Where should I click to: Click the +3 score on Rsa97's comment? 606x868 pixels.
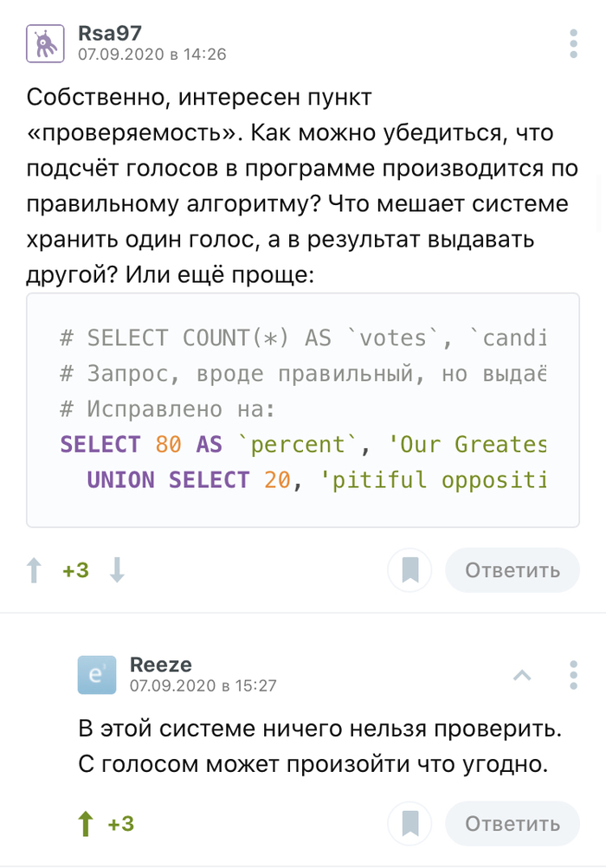[75, 570]
